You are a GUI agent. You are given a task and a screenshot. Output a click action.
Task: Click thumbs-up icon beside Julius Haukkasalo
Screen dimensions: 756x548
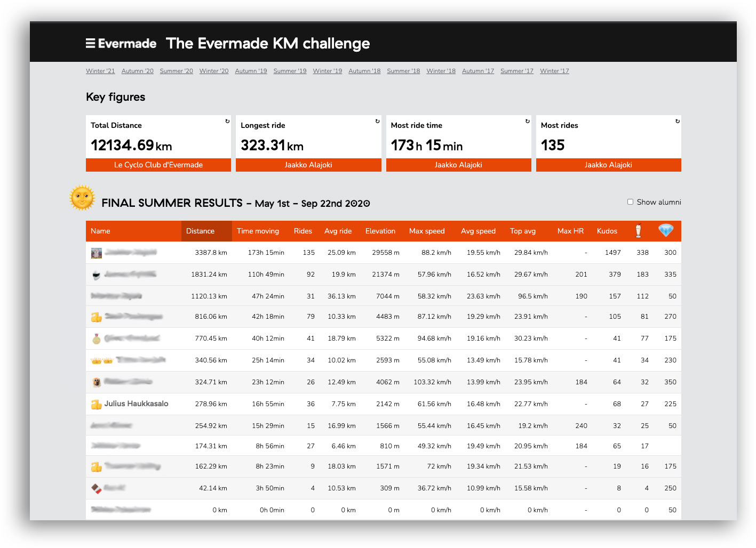96,405
